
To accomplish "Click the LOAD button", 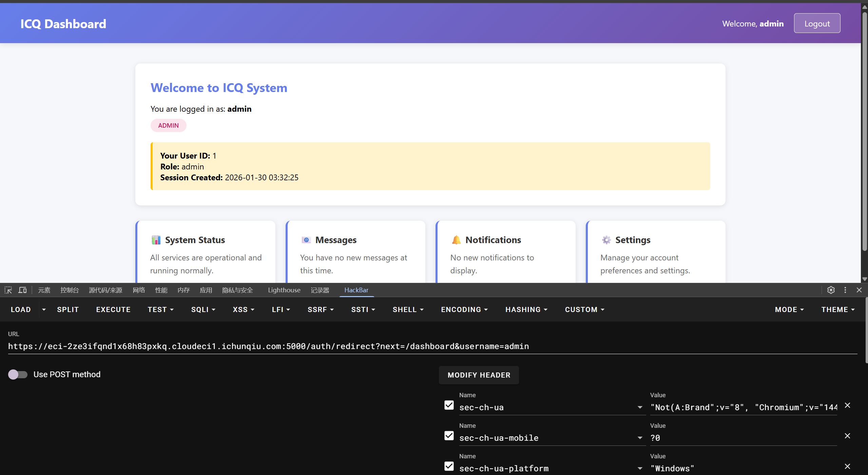I will [21, 309].
